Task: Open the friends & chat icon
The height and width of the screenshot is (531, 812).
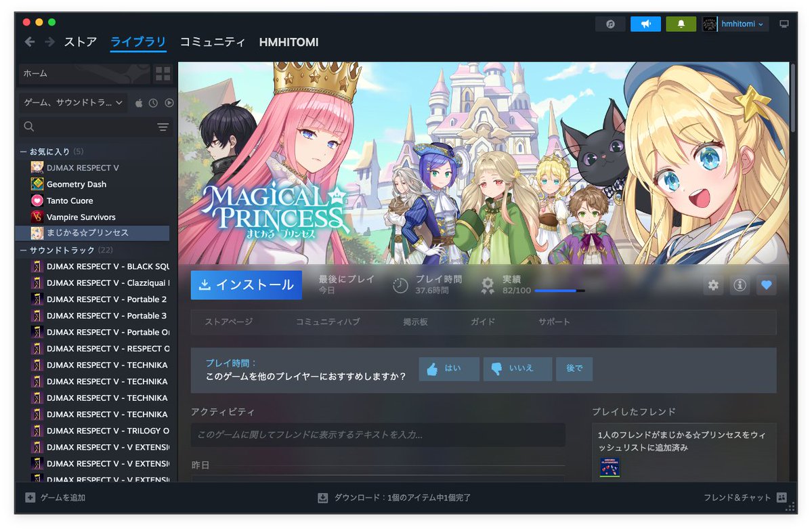Action: coord(782,497)
